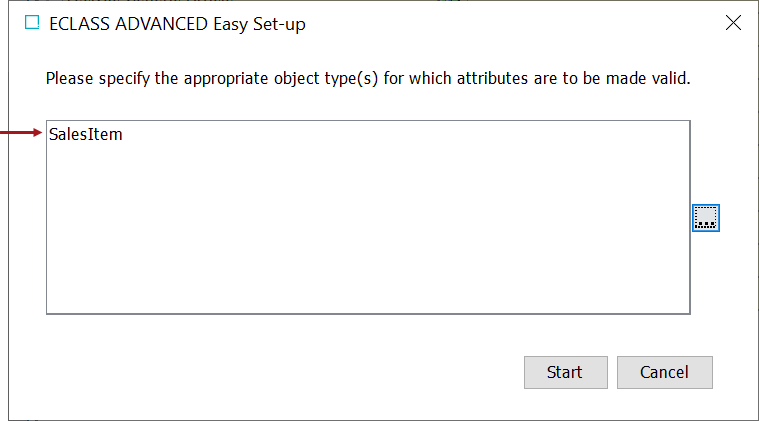Click the ECLASS dialog title square icon
This screenshot has height=421, width=759.
32,22
